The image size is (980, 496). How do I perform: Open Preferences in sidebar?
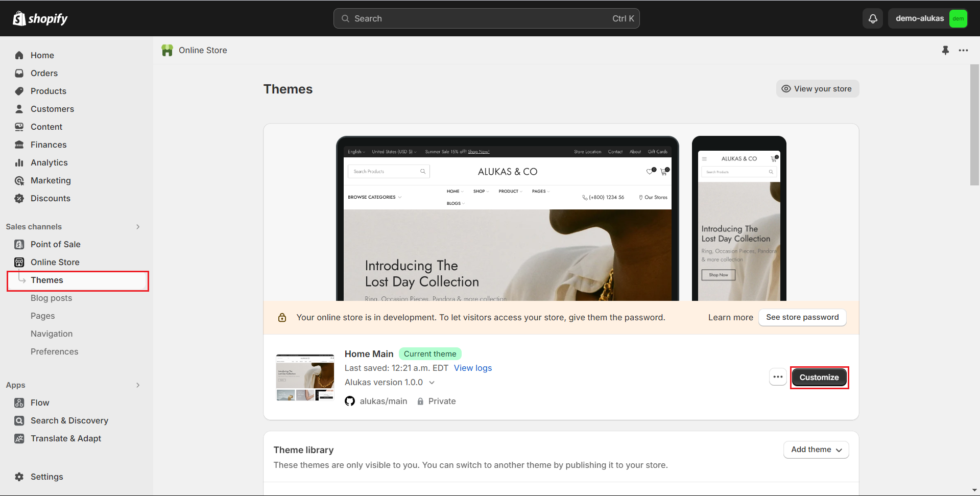(54, 351)
